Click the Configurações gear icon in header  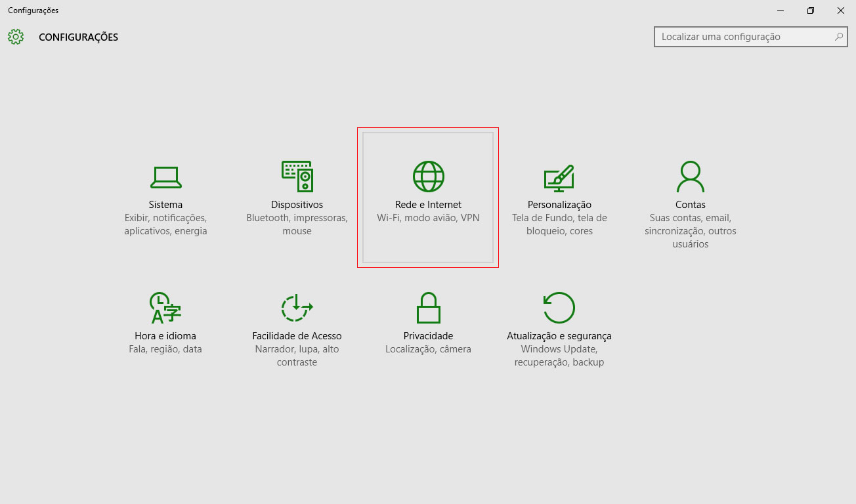click(16, 37)
